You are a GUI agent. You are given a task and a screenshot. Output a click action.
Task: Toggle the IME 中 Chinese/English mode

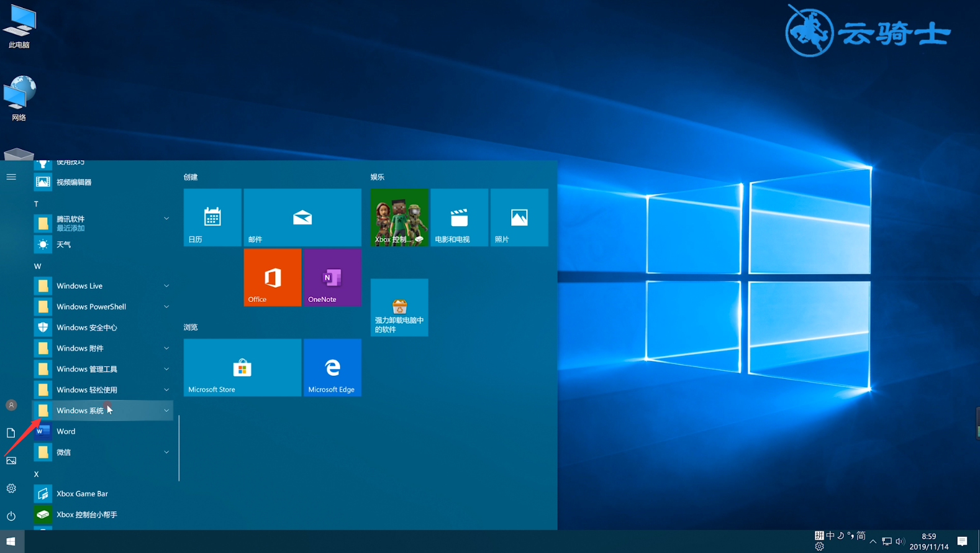pos(830,536)
